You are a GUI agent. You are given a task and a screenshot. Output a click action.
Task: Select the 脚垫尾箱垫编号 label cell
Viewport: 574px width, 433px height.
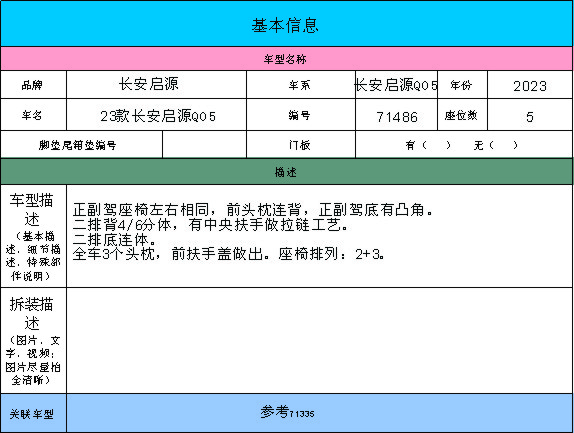(x=81, y=145)
